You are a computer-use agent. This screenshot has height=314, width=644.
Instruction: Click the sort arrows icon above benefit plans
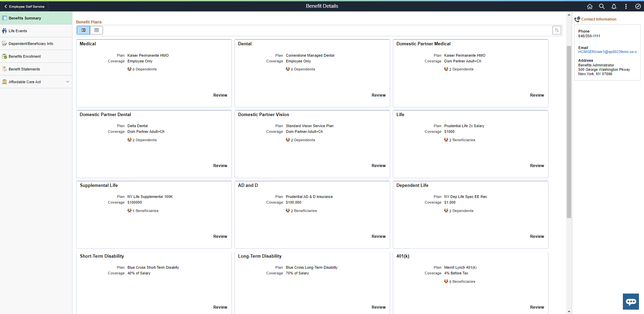[x=557, y=30]
